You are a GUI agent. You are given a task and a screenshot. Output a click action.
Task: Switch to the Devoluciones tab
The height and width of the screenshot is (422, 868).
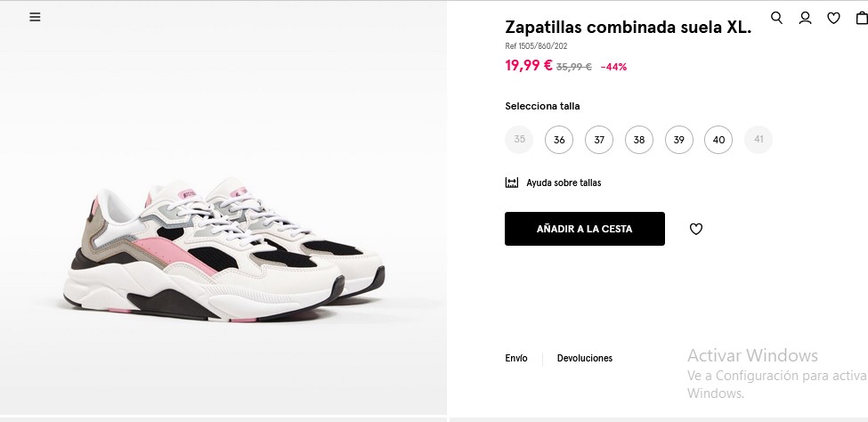click(585, 358)
